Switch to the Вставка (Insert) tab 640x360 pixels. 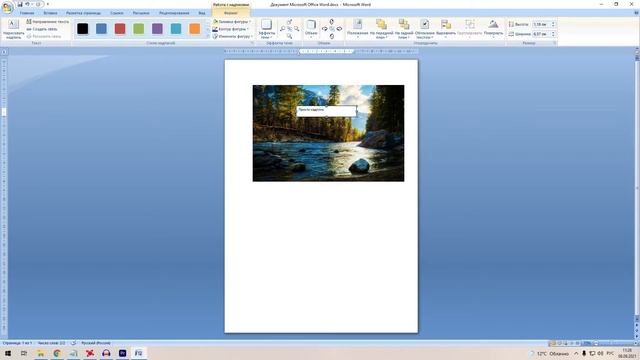coord(51,13)
